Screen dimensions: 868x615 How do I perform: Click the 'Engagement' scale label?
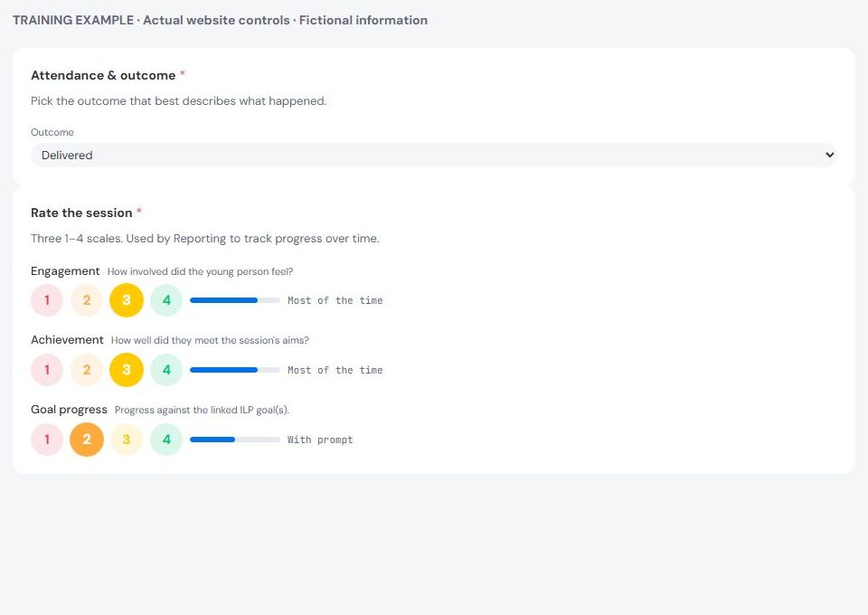[65, 271]
